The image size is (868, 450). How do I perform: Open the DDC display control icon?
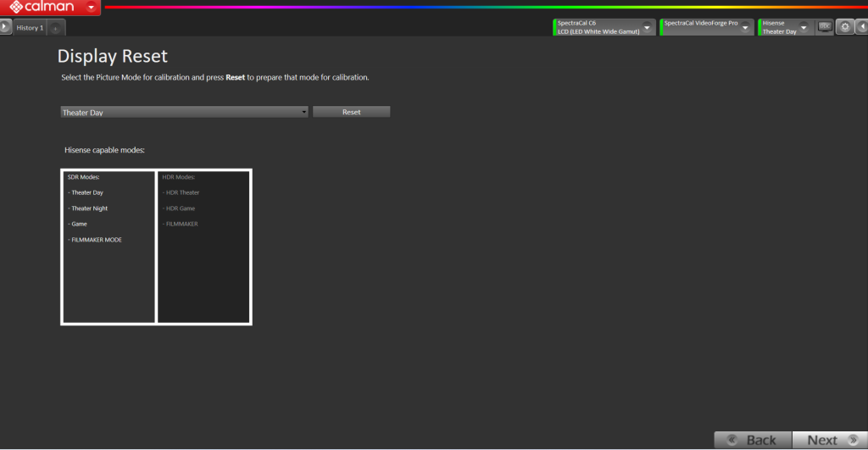point(825,27)
